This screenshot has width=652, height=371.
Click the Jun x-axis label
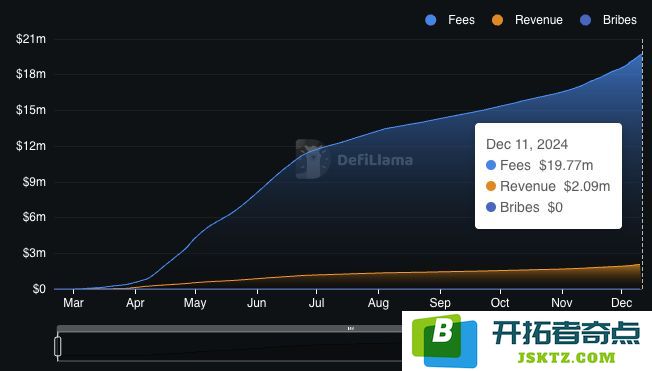(x=257, y=303)
